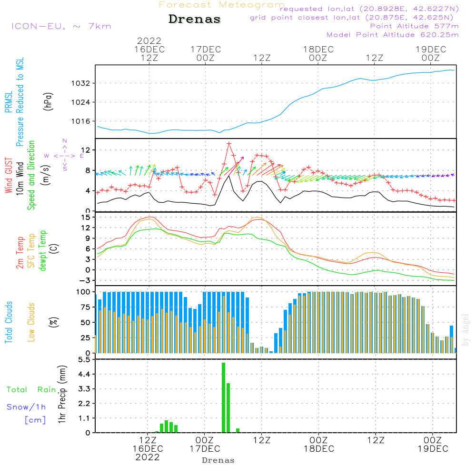Image resolution: width=476 pixels, height=476 pixels.
Task: Click the 1032 pressure axis value
Action: [81, 83]
